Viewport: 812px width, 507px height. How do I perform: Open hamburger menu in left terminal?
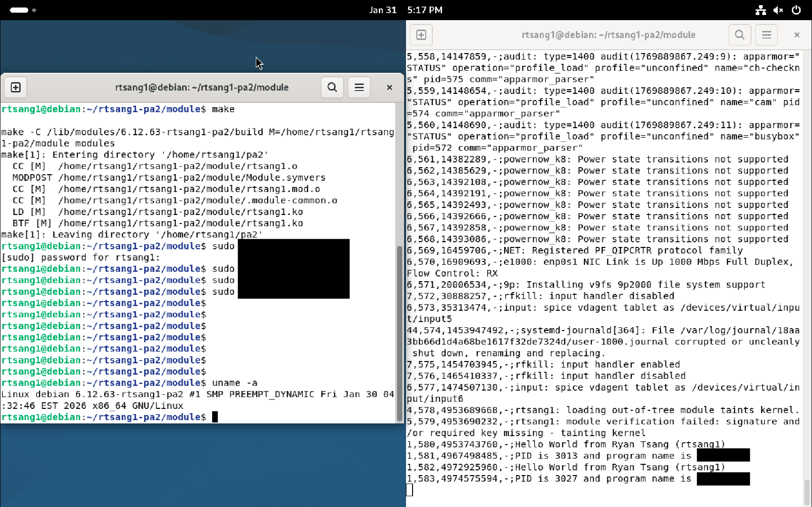359,87
